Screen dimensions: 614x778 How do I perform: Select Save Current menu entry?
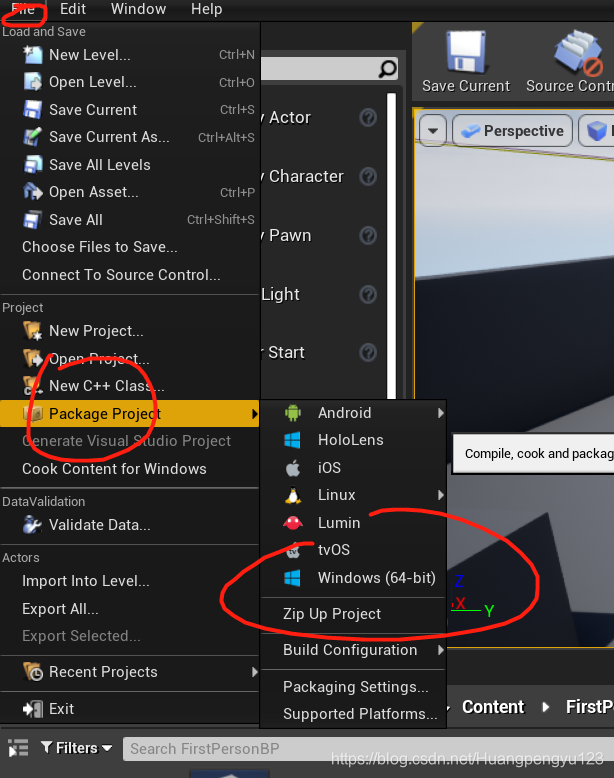coord(130,110)
